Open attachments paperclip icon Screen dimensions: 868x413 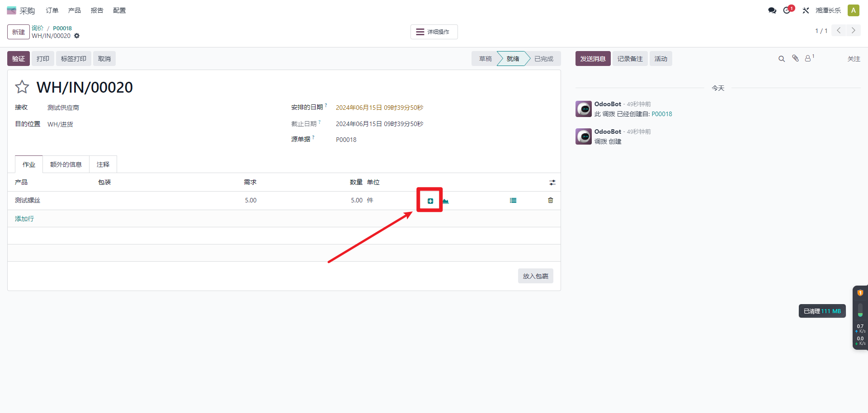pos(795,58)
